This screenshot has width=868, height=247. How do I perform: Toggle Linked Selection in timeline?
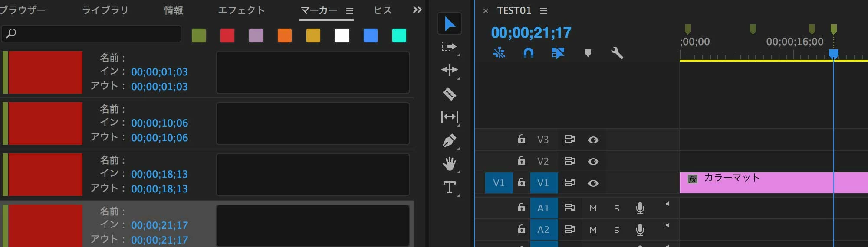pos(558,53)
